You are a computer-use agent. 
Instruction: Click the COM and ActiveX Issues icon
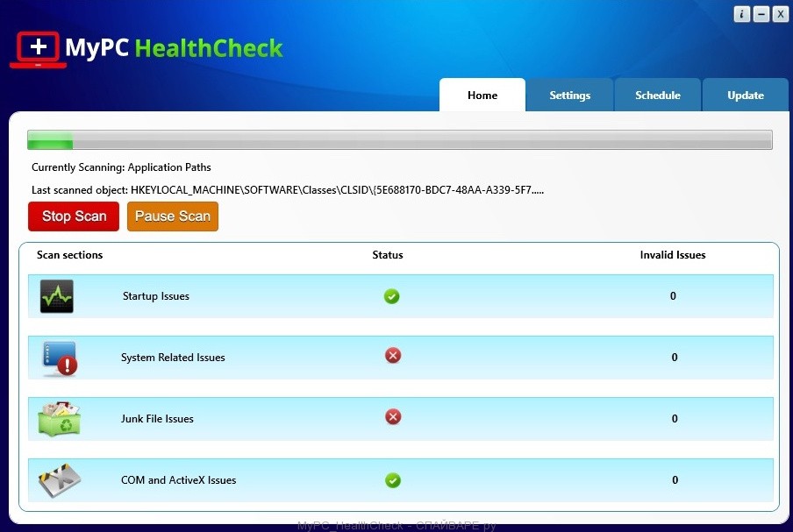point(60,480)
